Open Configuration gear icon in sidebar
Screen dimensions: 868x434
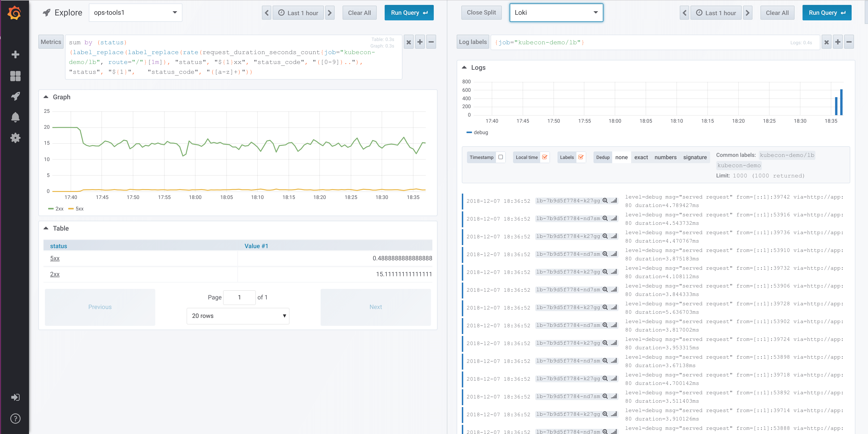[15, 138]
